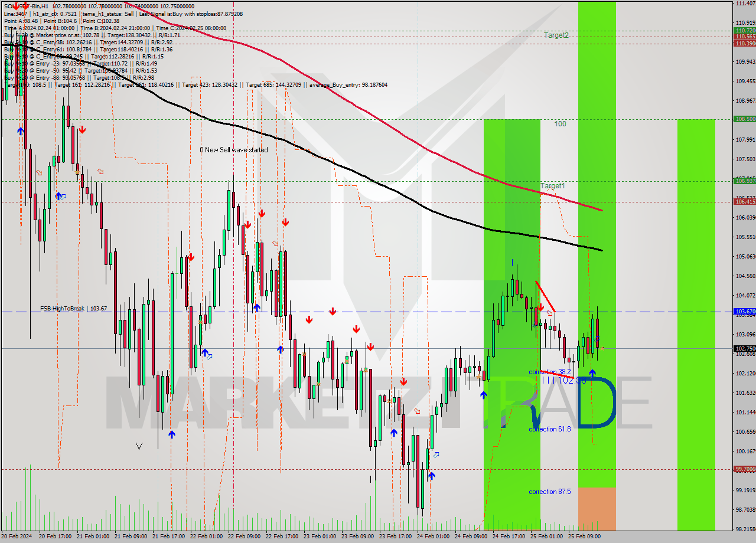Click the 105.063 price axis value
756x543 pixels.
(745, 257)
